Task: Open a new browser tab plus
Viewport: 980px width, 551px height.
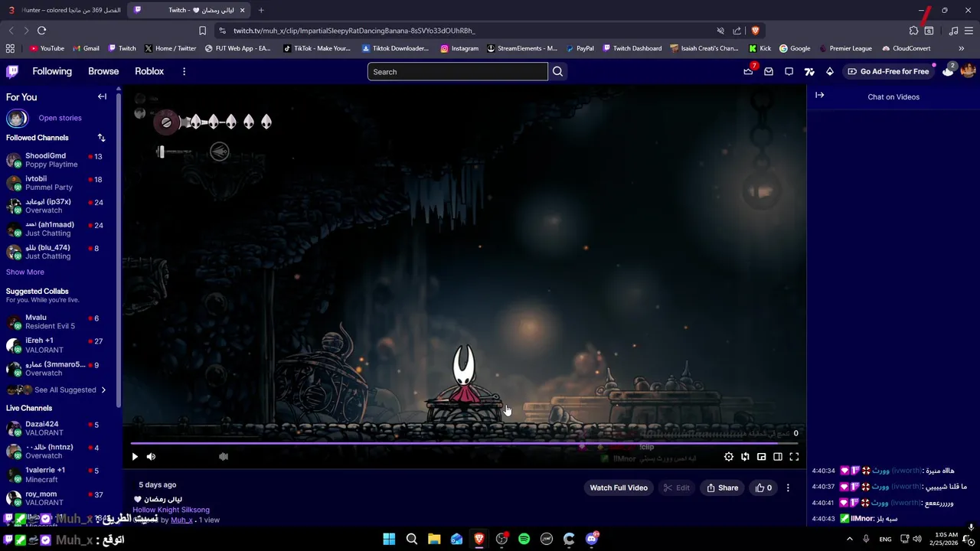Action: (261, 10)
